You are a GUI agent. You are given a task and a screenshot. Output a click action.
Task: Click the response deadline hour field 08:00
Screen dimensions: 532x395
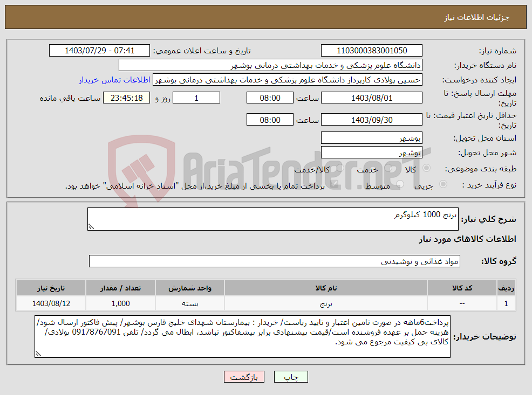click(270, 98)
